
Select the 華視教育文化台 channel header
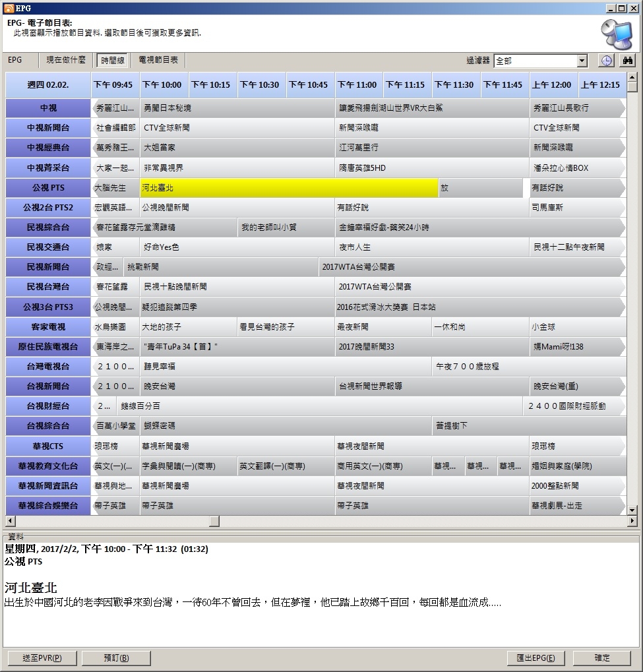48,466
